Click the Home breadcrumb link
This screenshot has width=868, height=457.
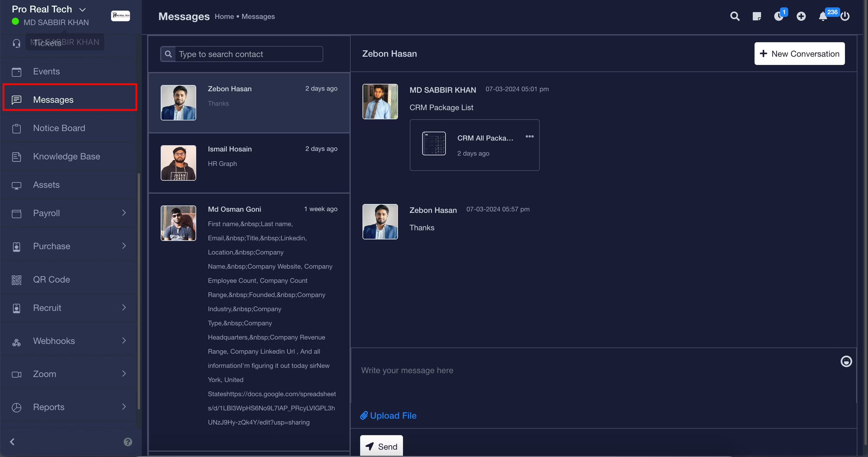click(224, 17)
